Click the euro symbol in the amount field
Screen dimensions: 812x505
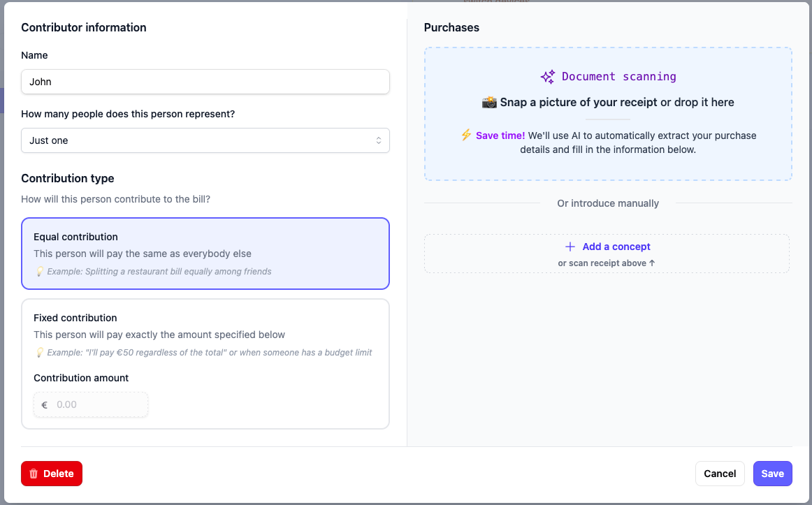(x=44, y=404)
